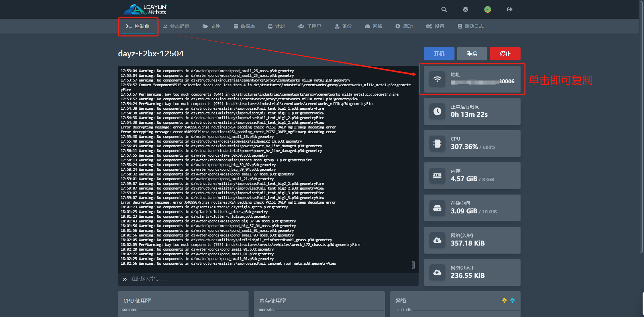
Task: Click the blue network upload icon
Action: 512,301
